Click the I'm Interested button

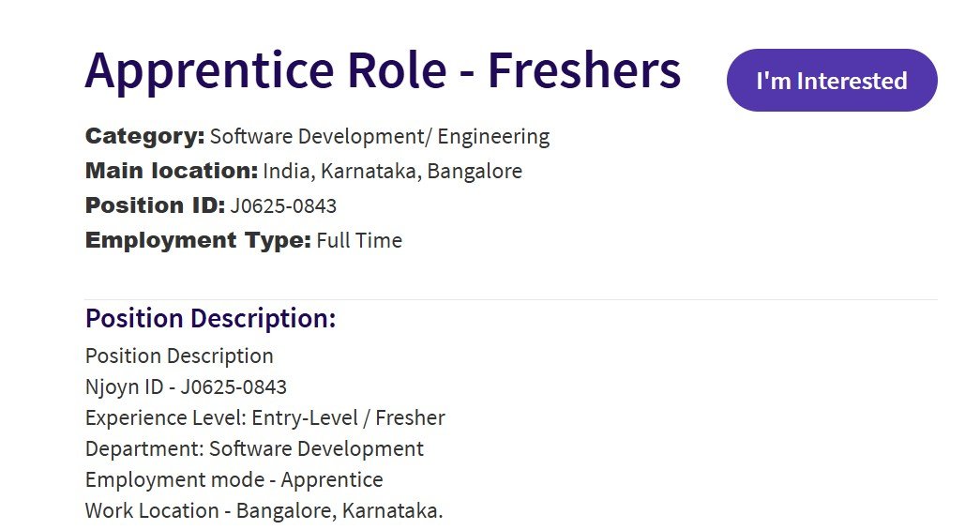point(832,81)
